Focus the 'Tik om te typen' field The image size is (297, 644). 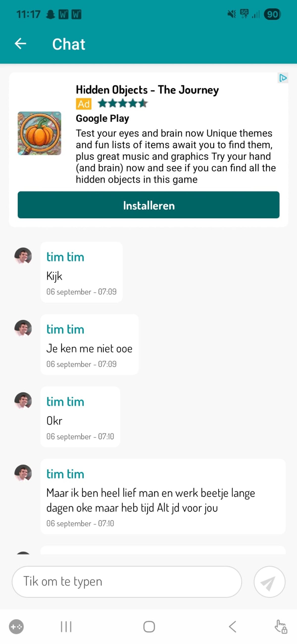coord(127,582)
